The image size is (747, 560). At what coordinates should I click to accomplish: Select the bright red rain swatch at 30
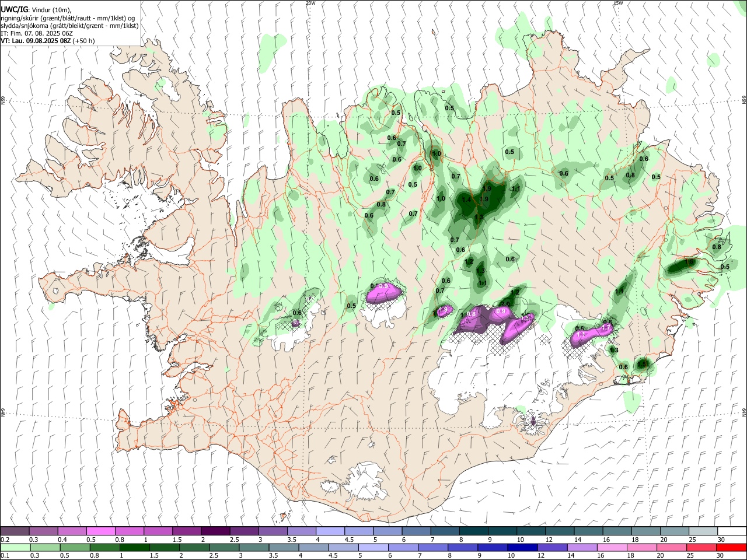[x=732, y=548]
